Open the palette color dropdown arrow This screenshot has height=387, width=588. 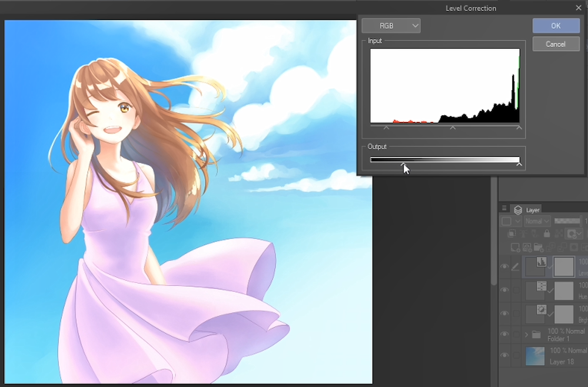click(x=517, y=221)
